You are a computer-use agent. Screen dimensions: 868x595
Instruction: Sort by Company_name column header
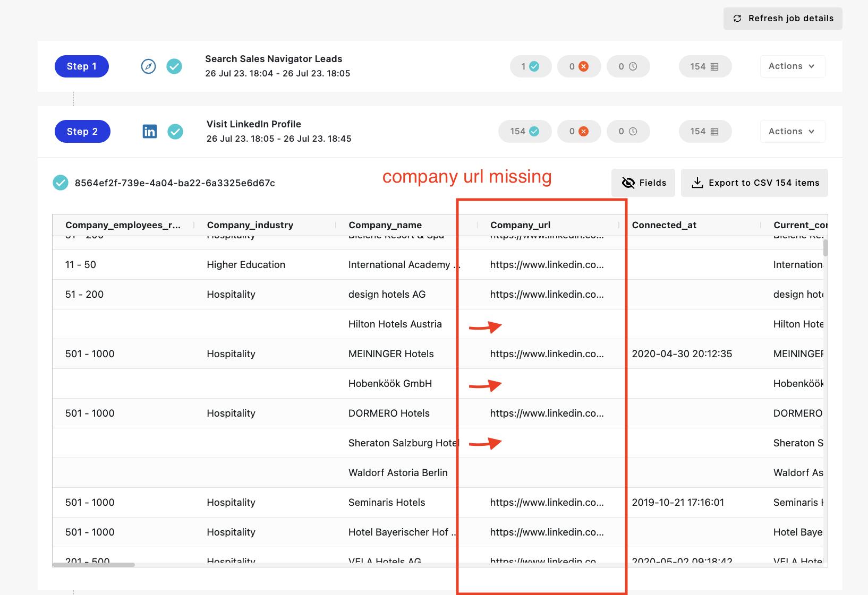coord(385,225)
